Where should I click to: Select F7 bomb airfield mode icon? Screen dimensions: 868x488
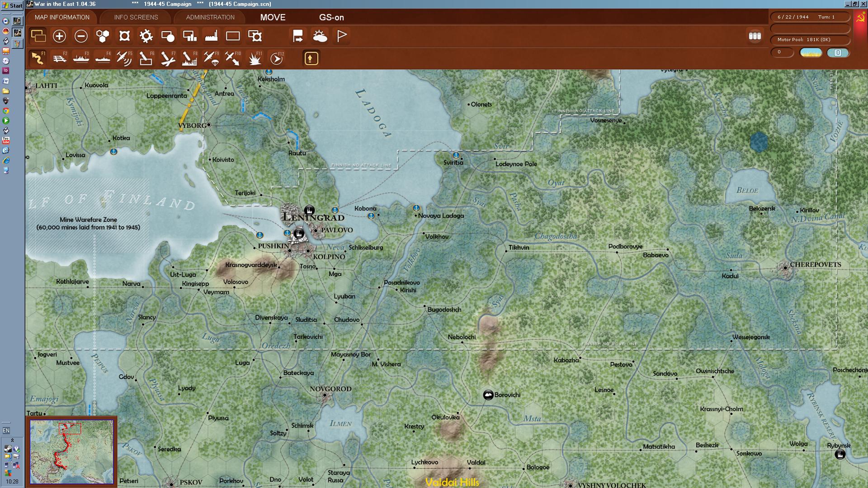coord(168,58)
